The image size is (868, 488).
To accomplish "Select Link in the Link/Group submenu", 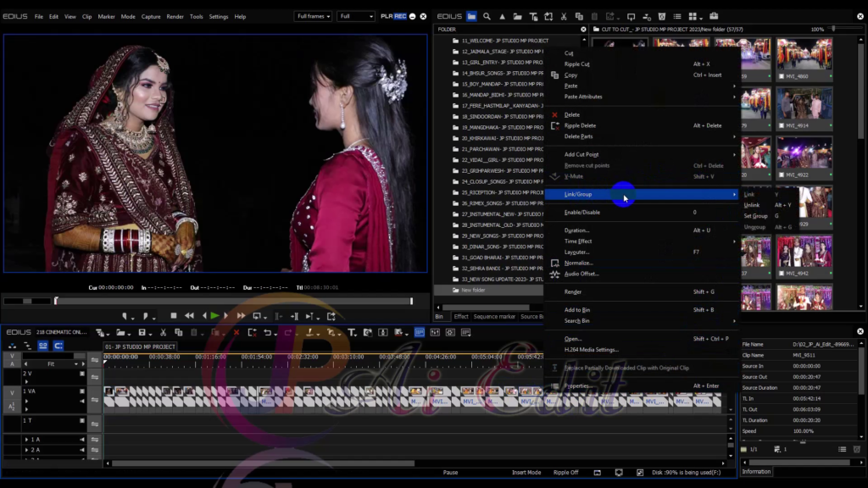I will click(x=751, y=195).
